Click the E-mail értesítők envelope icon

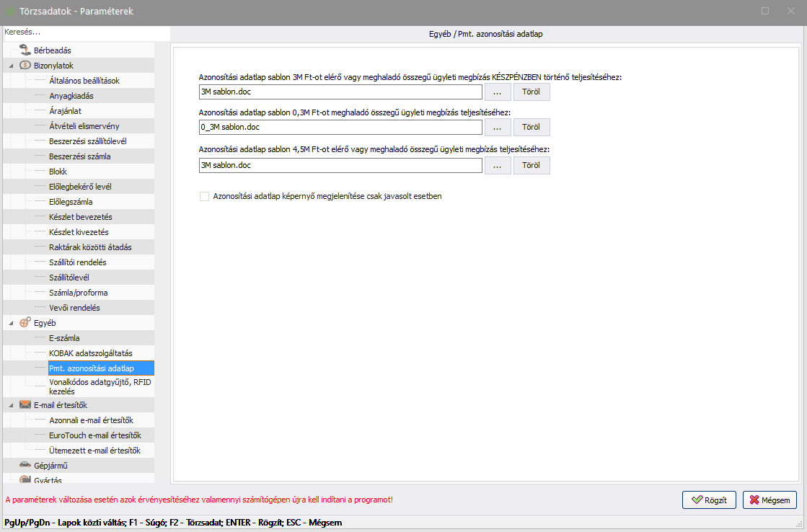[25, 405]
